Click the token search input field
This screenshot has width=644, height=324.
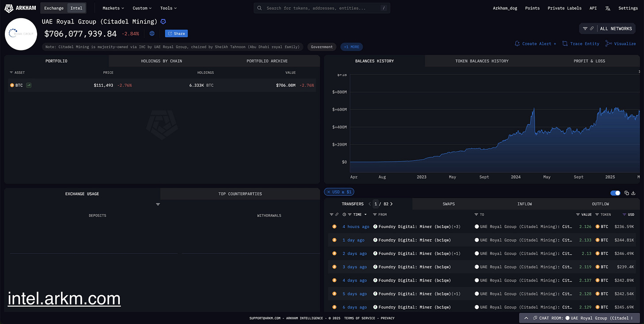[322, 8]
